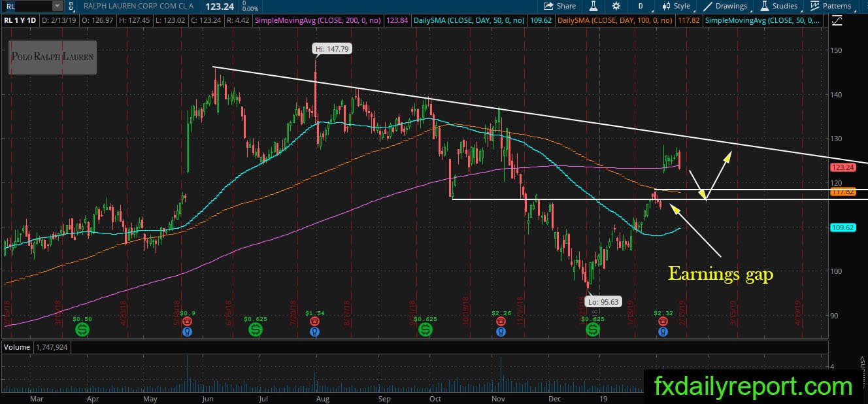Click the orange 117.82 axis price tag
The image size is (868, 404).
point(843,192)
